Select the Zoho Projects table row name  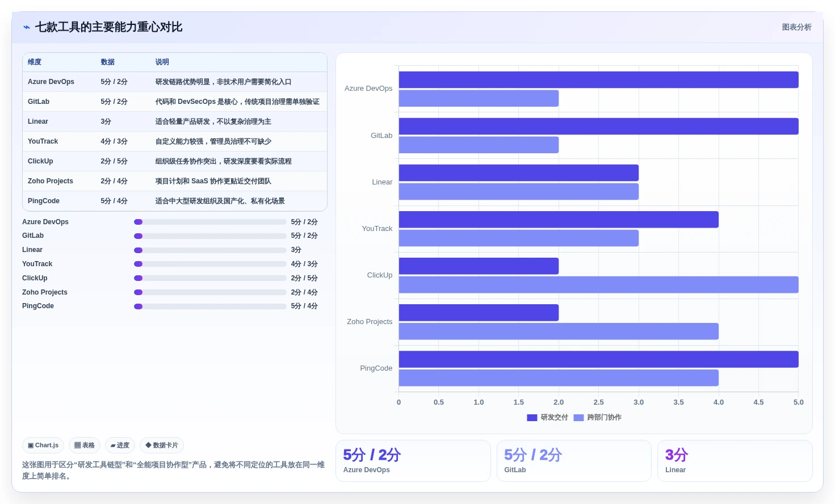click(51, 181)
